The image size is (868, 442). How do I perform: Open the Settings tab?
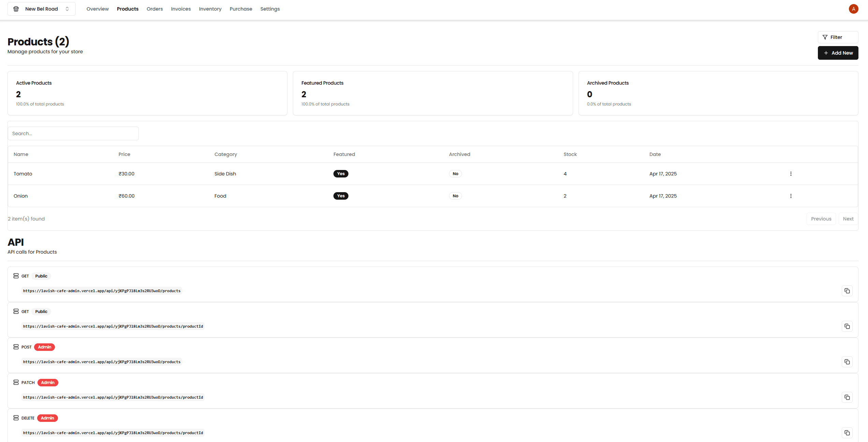click(x=270, y=9)
